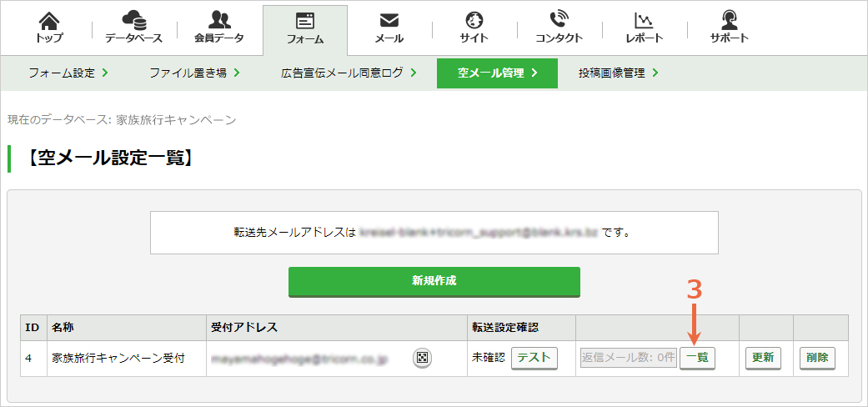Open ファイル置き場 submenu
This screenshot has height=407, width=868.
194,73
